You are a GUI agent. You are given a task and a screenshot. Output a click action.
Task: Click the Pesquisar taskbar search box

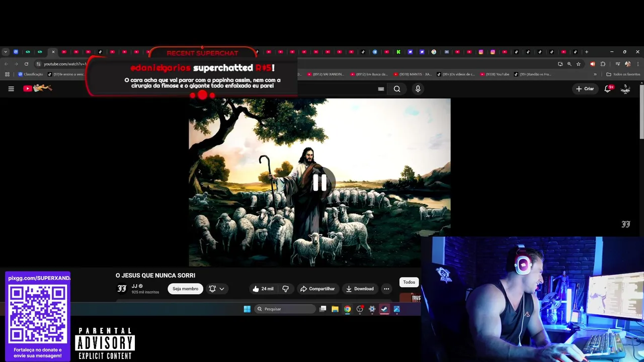coord(285,309)
